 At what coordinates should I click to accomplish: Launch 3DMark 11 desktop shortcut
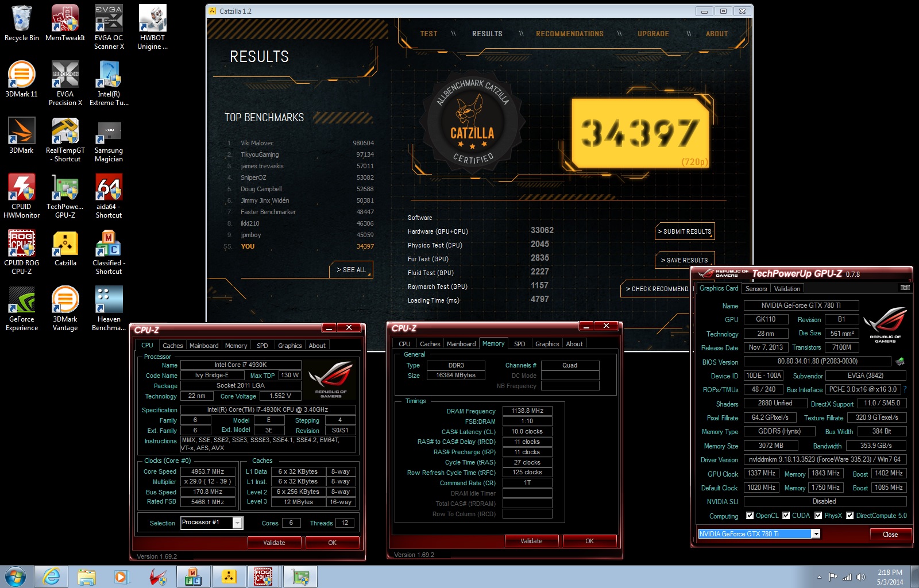[22, 79]
